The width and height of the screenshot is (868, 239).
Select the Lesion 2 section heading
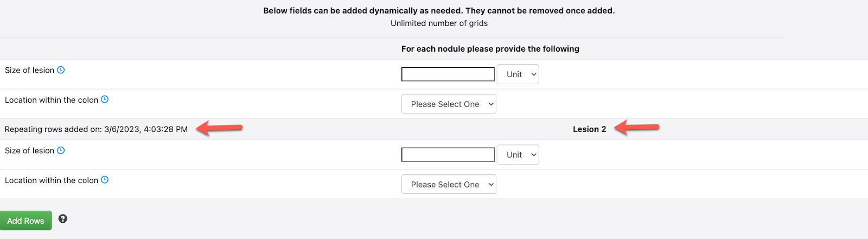point(590,129)
